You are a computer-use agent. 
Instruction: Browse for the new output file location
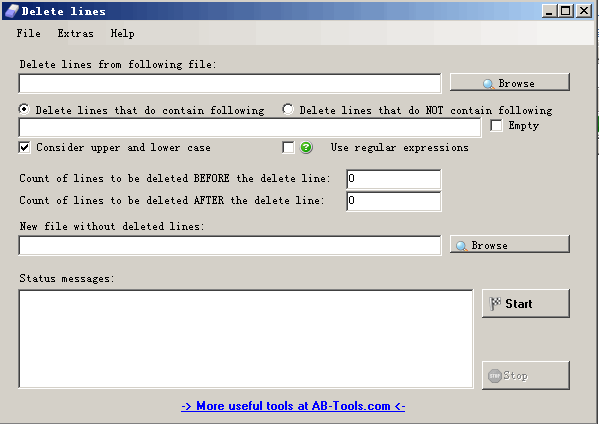510,244
